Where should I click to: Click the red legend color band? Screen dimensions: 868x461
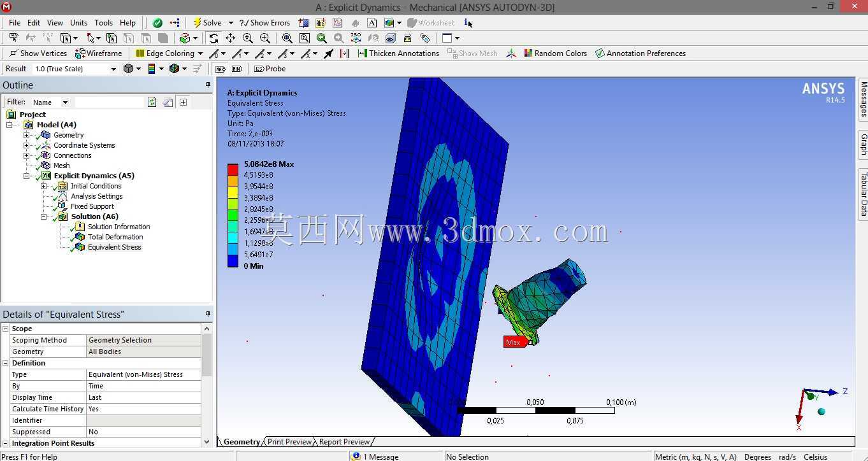(x=233, y=169)
